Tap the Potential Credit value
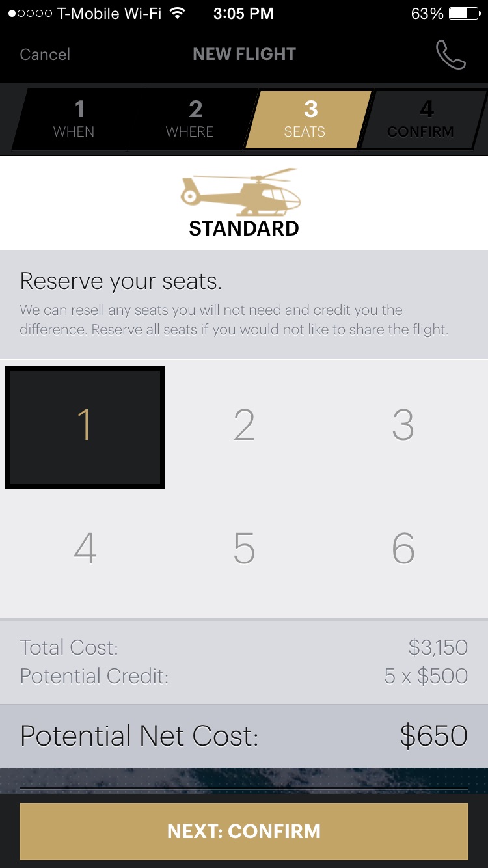This screenshot has width=488, height=868. [426, 676]
